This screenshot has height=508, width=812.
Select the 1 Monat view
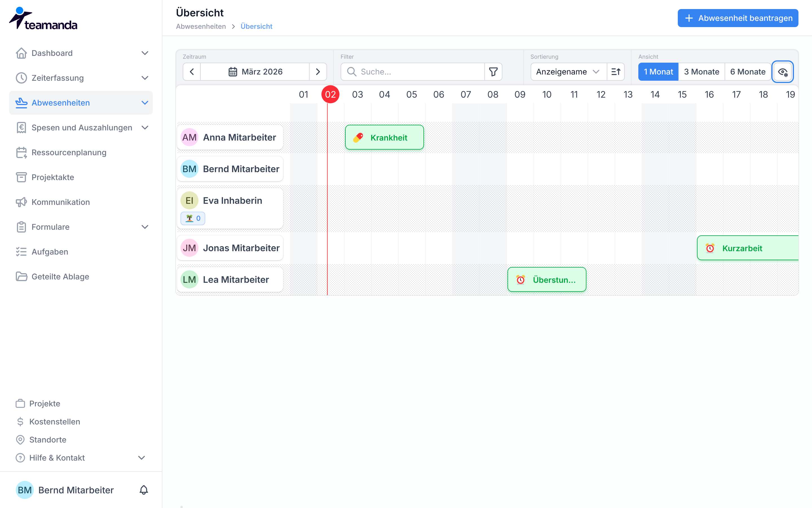click(x=658, y=72)
